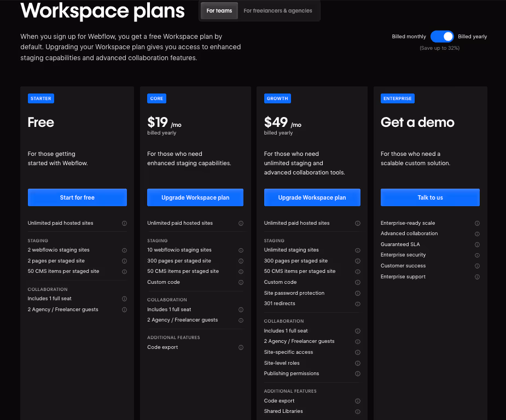Open info icon for 10 webflow.io staging sites
The height and width of the screenshot is (420, 506).
(241, 250)
